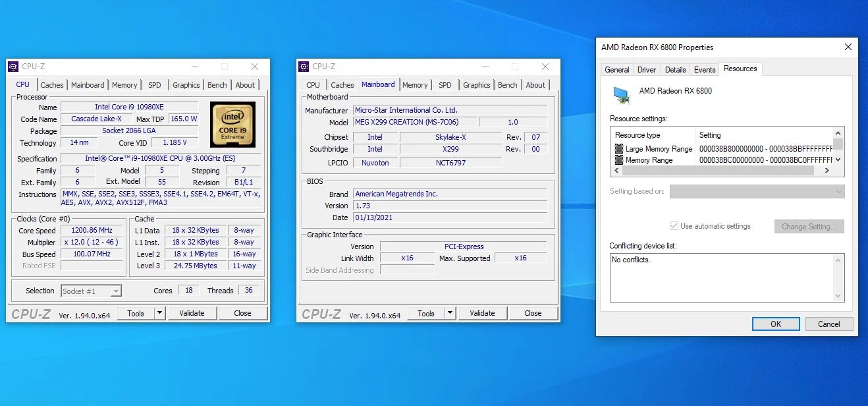Image resolution: width=868 pixels, height=406 pixels.
Task: Click Close button in Mainboard CPU-Z window
Action: [x=533, y=314]
